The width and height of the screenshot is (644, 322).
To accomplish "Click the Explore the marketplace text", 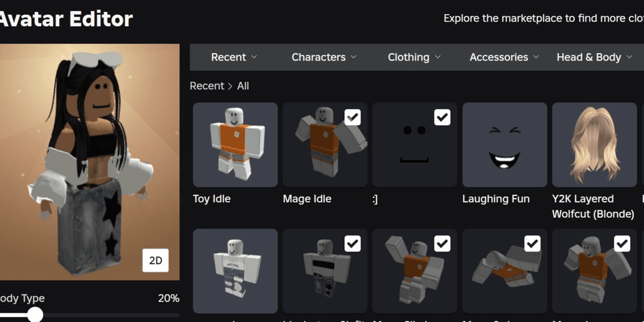I will point(543,19).
